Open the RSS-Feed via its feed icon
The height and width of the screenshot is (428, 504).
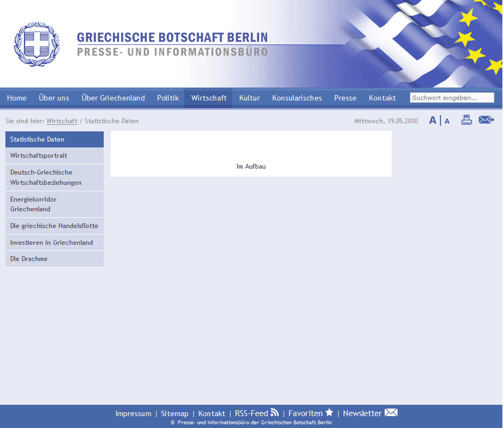[x=275, y=412]
